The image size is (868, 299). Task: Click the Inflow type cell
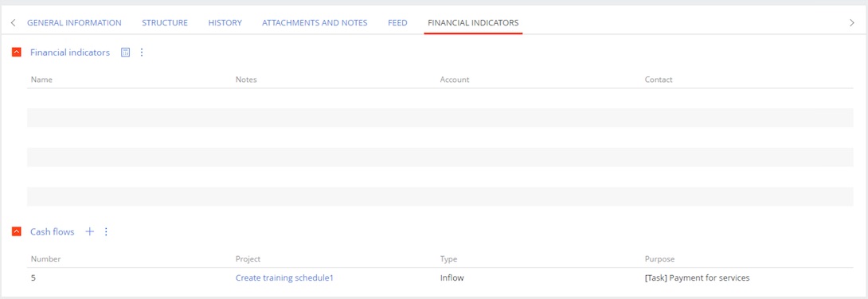[452, 278]
